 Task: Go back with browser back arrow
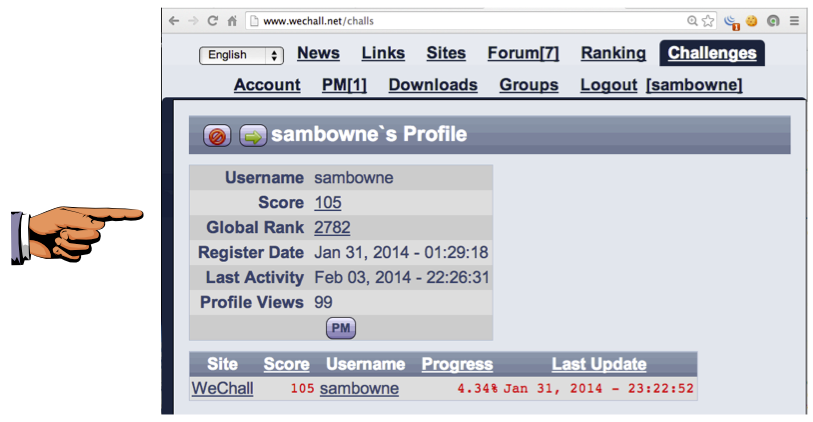[174, 21]
